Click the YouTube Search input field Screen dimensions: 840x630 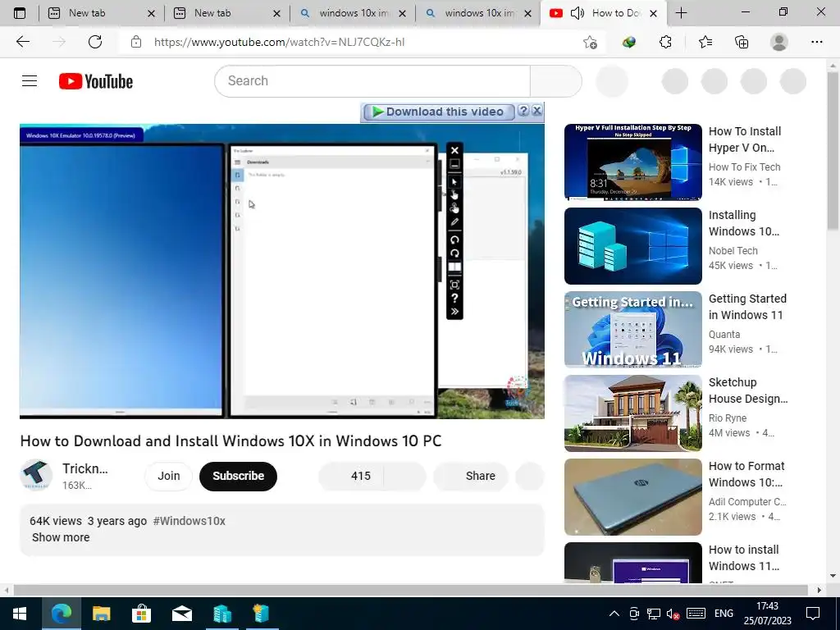[372, 81]
